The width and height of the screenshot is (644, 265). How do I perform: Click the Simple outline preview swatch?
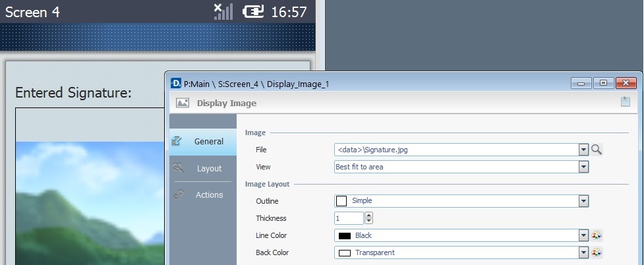pos(341,201)
